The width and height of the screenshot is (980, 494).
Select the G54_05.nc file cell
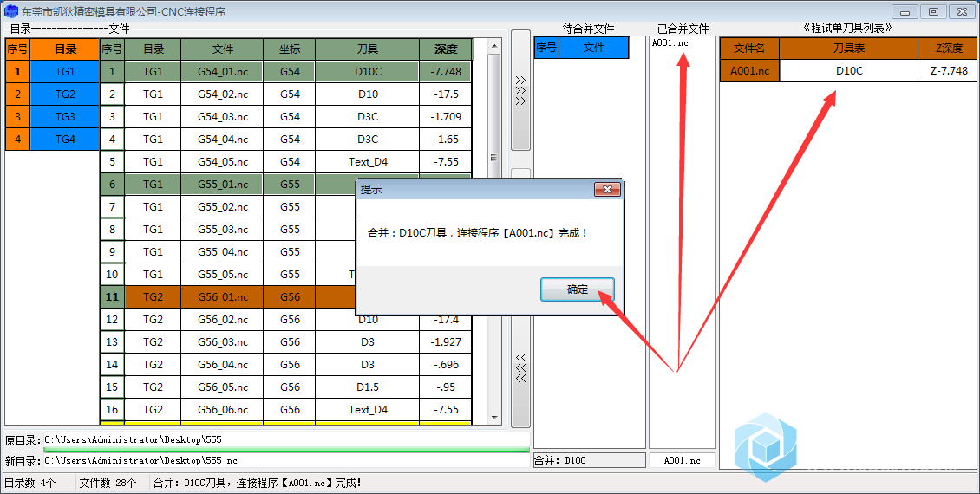click(223, 161)
